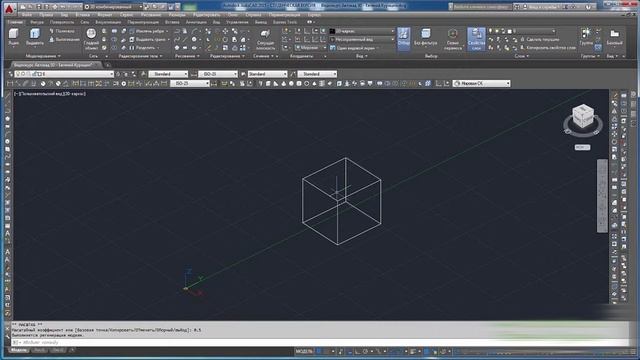Click Diameter dimension icon in Dimension toolbar

pos(58,83)
